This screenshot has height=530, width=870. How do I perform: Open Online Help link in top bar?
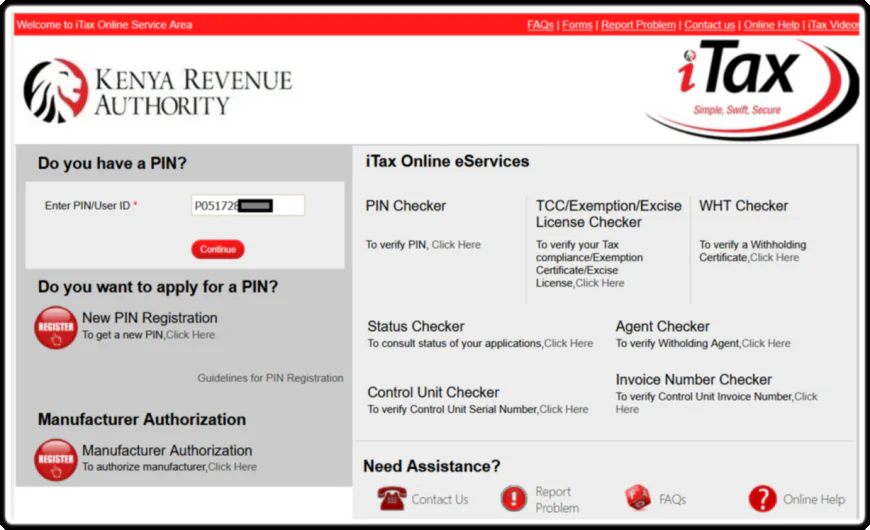point(771,25)
